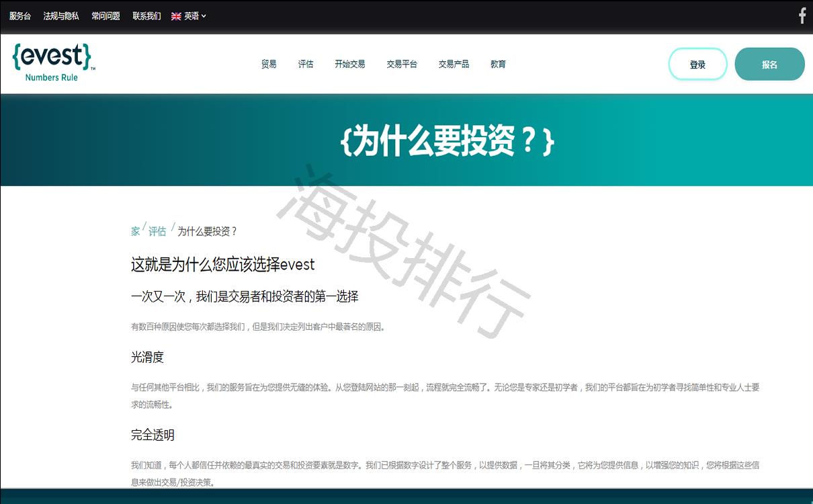Go to 家 in the breadcrumb

(x=136, y=231)
